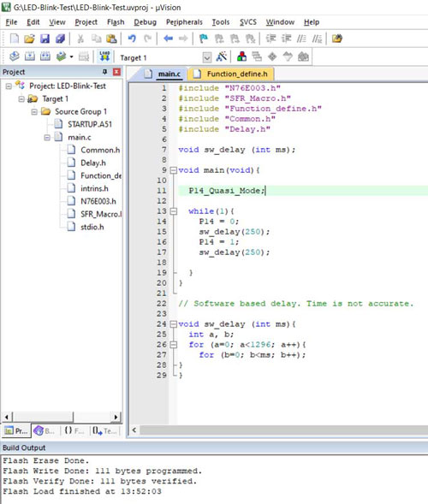
Task: Open the Pack Installer icon
Action: (x=303, y=56)
